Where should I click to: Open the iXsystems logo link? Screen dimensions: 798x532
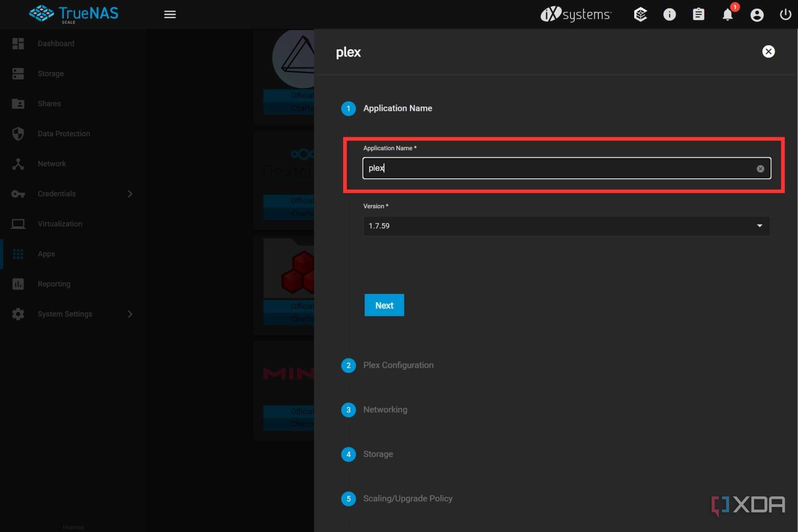click(576, 14)
